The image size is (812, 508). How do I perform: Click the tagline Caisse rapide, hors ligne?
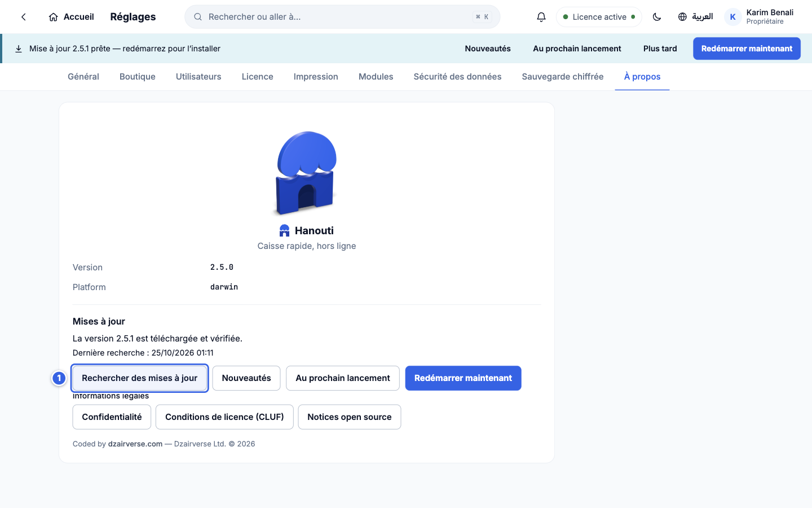307,246
